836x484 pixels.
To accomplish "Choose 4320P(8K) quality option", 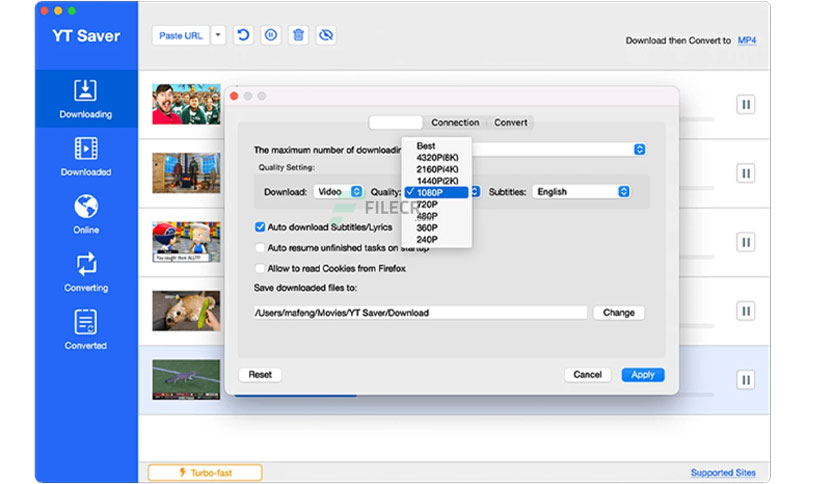I will coord(436,157).
